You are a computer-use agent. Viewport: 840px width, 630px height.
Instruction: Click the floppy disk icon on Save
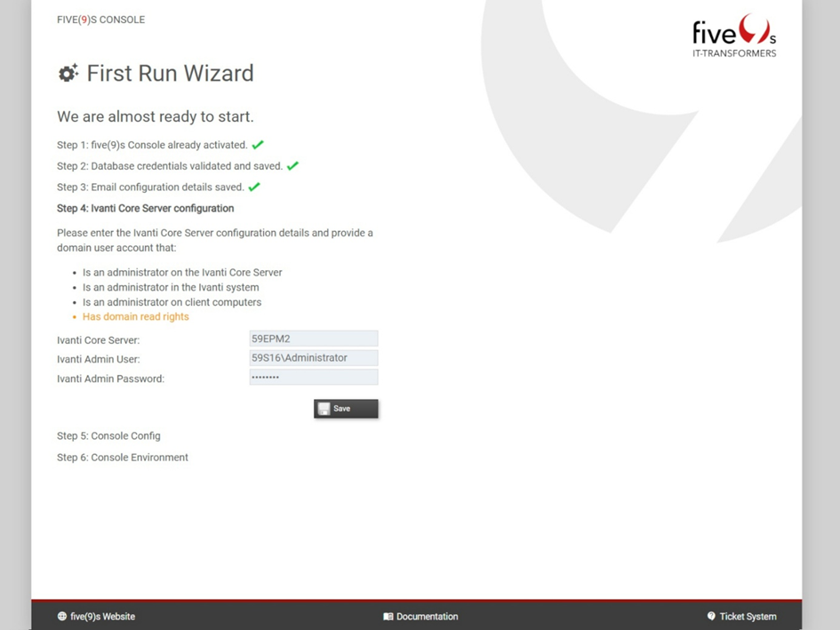tap(324, 409)
